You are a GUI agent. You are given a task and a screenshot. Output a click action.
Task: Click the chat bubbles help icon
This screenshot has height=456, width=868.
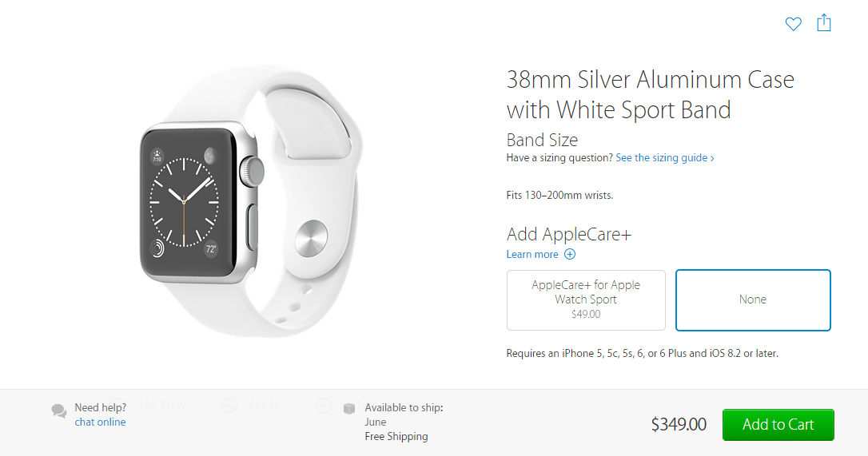pos(58,410)
